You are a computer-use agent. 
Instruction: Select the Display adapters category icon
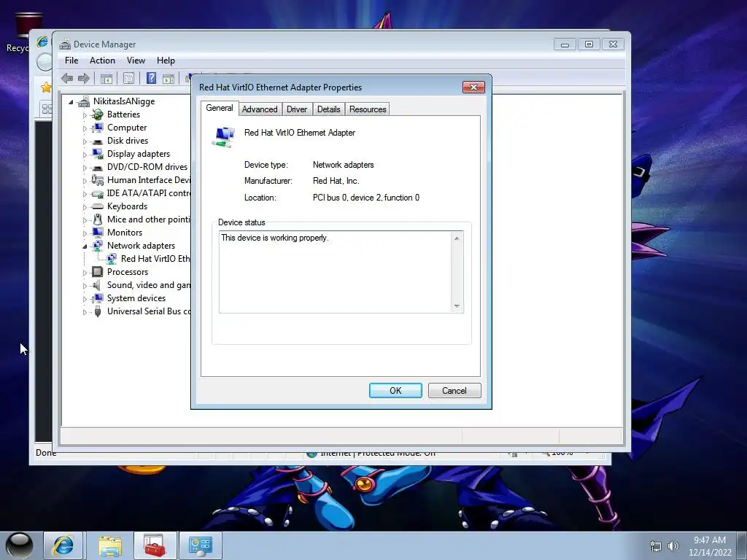click(x=97, y=154)
